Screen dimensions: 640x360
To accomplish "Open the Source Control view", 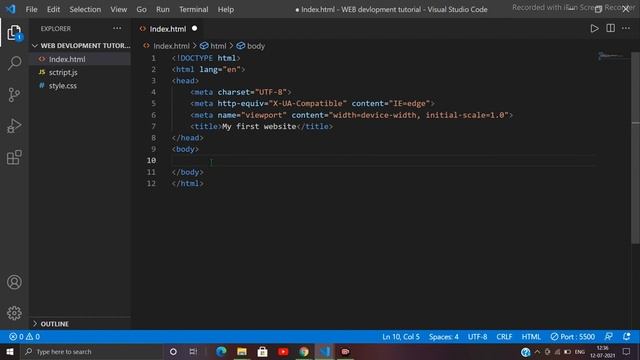I will 14,95.
